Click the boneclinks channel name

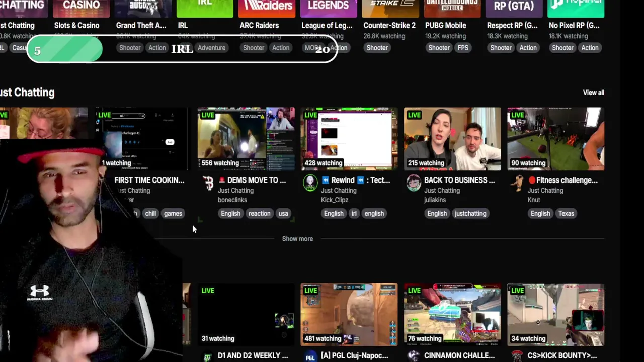tap(232, 200)
